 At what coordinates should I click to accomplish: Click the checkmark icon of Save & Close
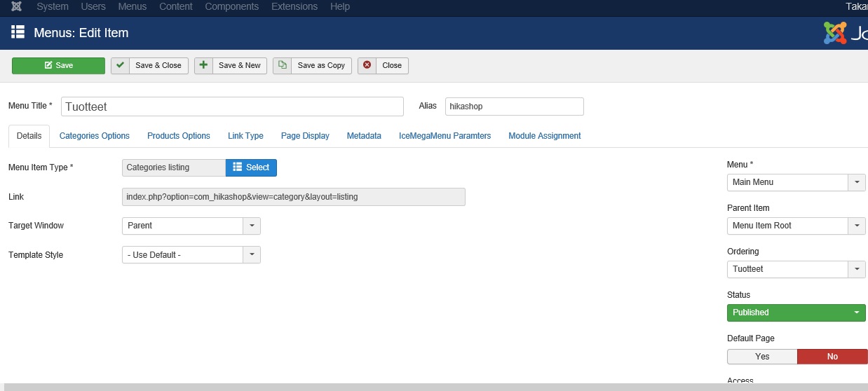click(121, 65)
